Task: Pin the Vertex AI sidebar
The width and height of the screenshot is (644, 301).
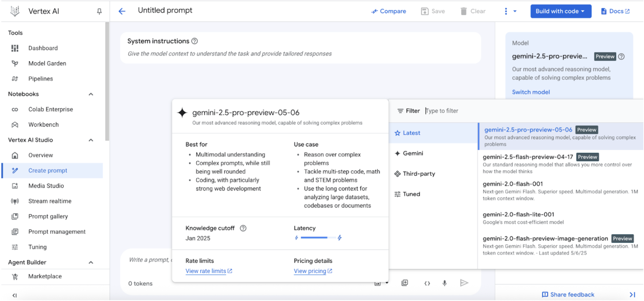Action: tap(99, 11)
